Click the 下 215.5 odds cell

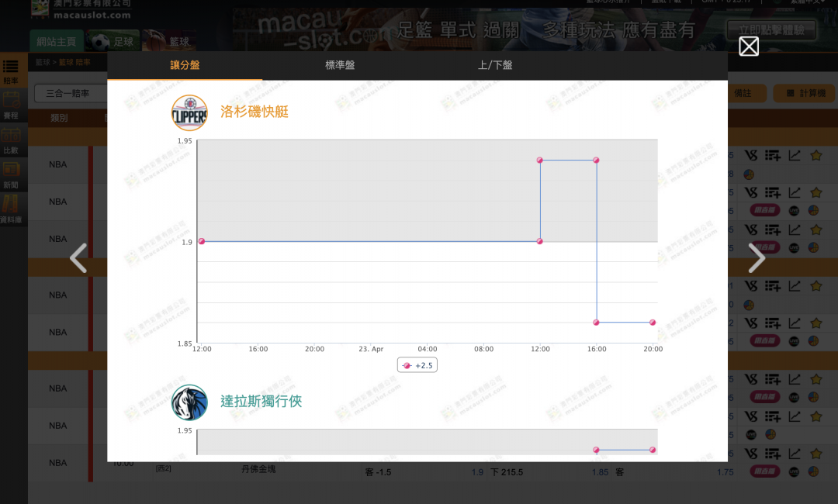tap(507, 472)
